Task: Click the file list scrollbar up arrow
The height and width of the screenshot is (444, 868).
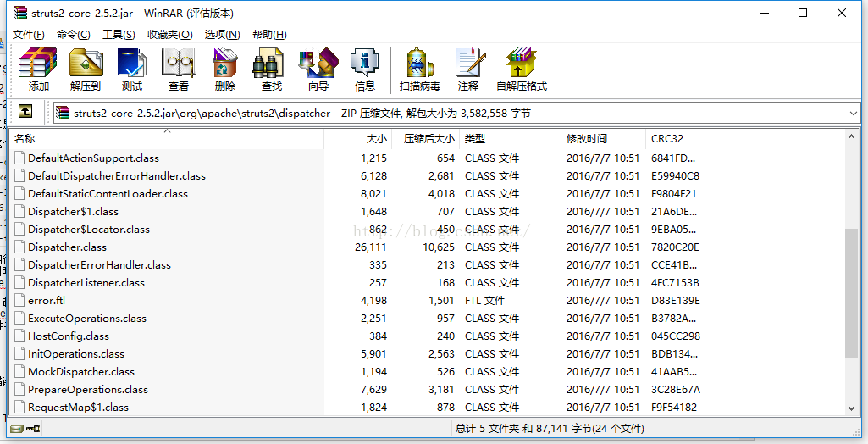Action: (851, 136)
